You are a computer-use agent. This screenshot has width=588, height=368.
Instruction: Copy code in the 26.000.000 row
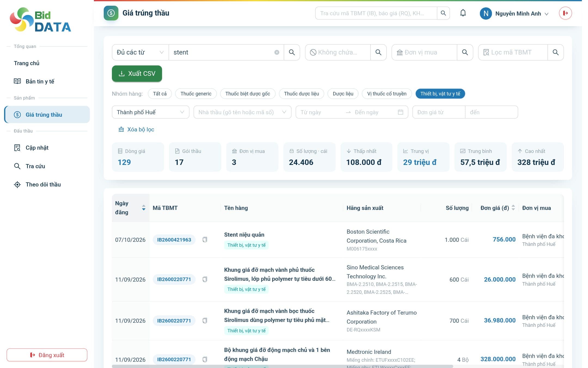[205, 279]
